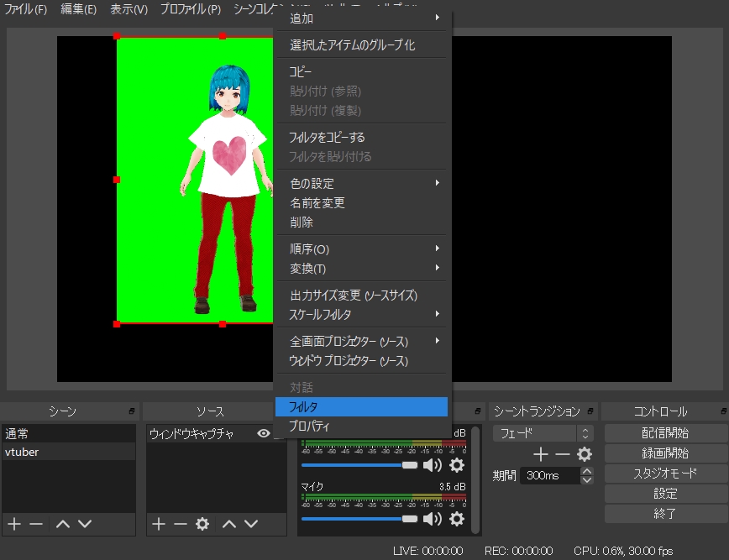Click the 300ms duration field
This screenshot has width=729, height=560.
click(x=550, y=476)
